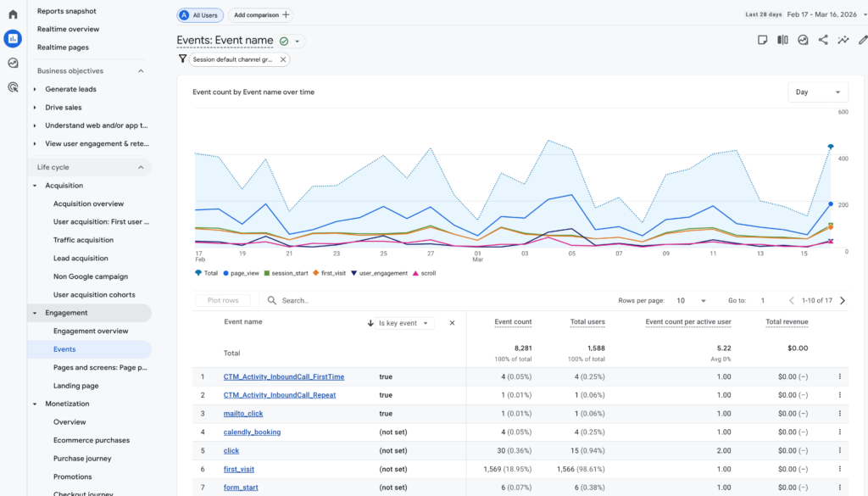868x496 pixels.
Task: Create a note using the sticky note icon
Action: pyautogui.click(x=762, y=39)
